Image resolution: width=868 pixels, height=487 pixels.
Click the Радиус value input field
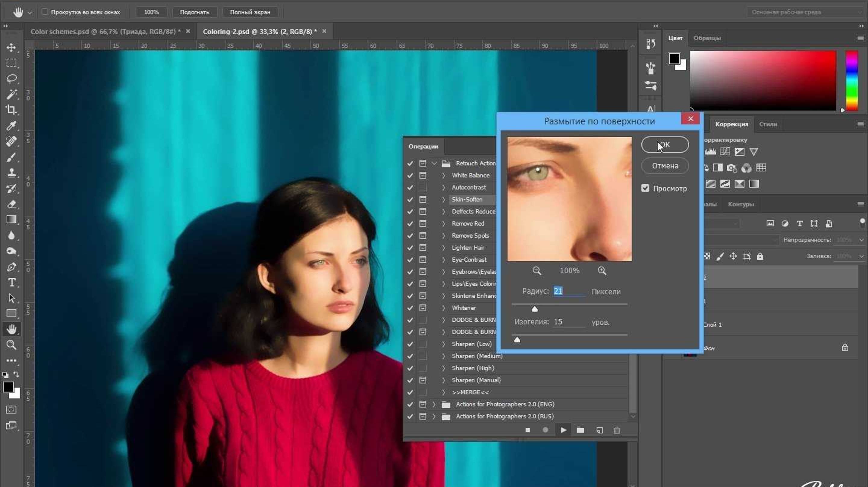click(x=569, y=291)
